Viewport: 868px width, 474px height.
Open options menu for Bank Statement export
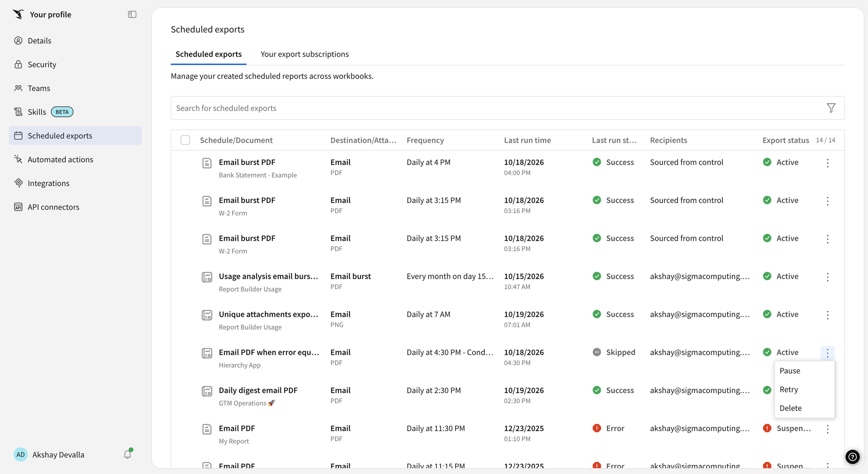[828, 163]
